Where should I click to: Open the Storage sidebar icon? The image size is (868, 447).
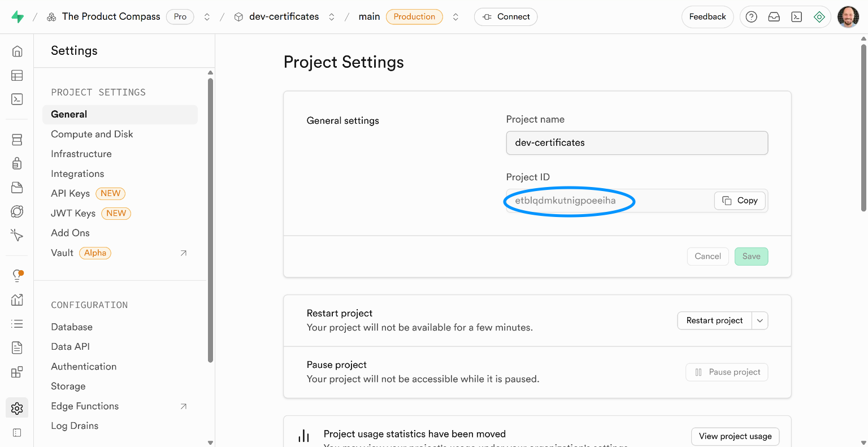tap(17, 187)
